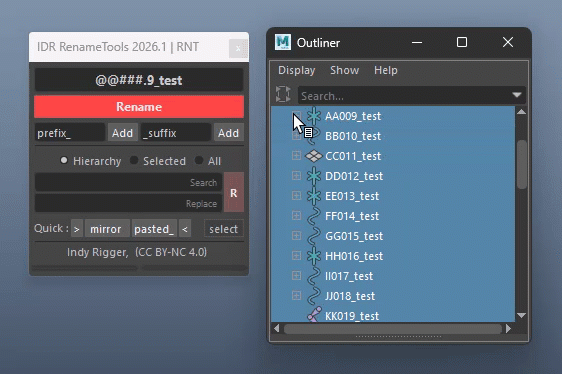
Task: Expand the EE013_test node
Action: click(x=296, y=196)
